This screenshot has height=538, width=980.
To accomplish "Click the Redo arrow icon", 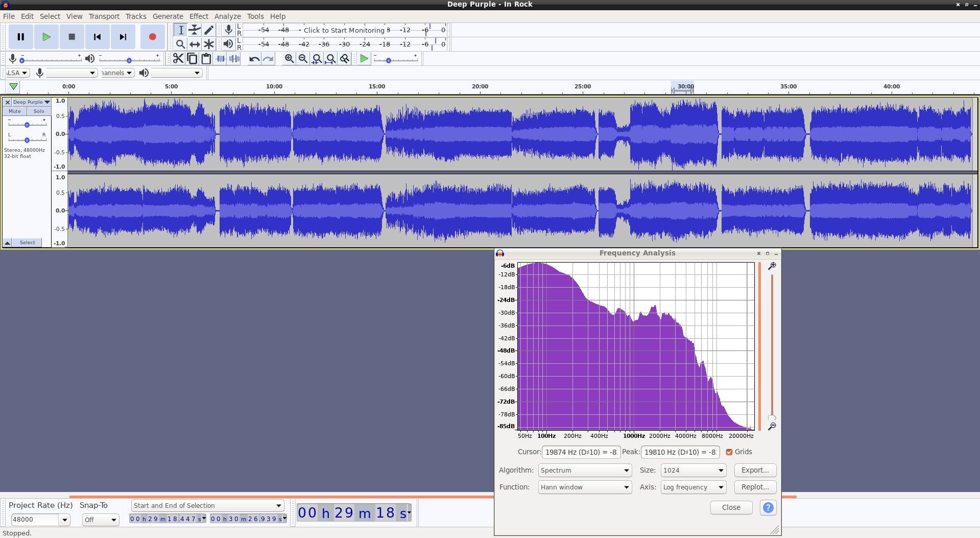I will [x=268, y=59].
